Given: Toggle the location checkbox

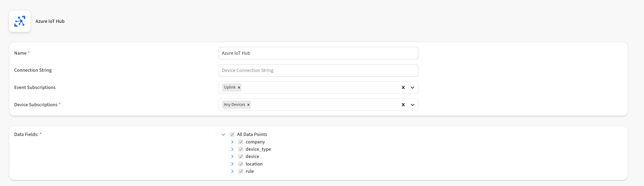Looking at the screenshot, I should coord(241,164).
